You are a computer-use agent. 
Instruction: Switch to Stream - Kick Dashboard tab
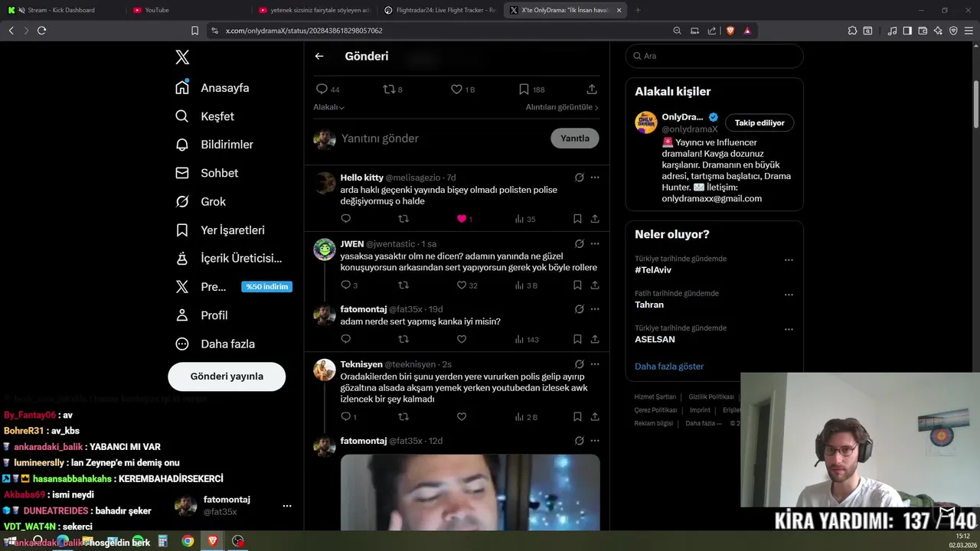tap(61, 10)
